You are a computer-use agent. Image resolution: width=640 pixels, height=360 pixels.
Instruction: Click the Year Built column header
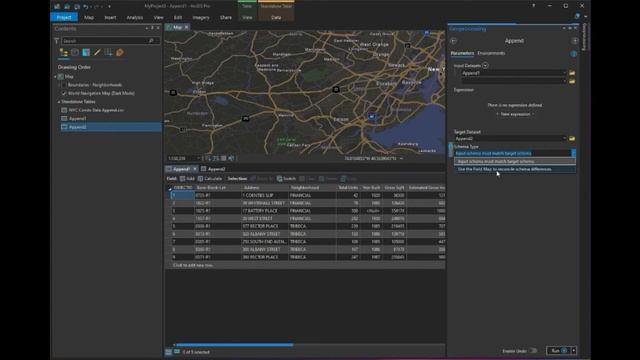point(371,188)
